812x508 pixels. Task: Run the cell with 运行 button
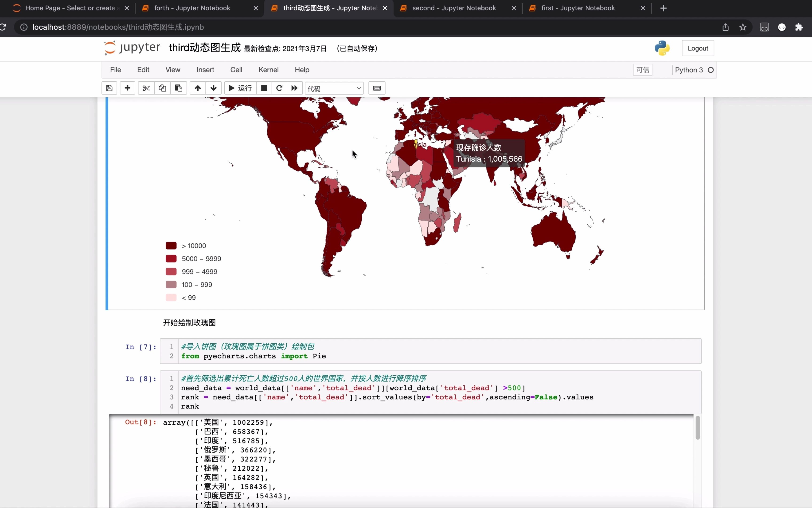(240, 88)
